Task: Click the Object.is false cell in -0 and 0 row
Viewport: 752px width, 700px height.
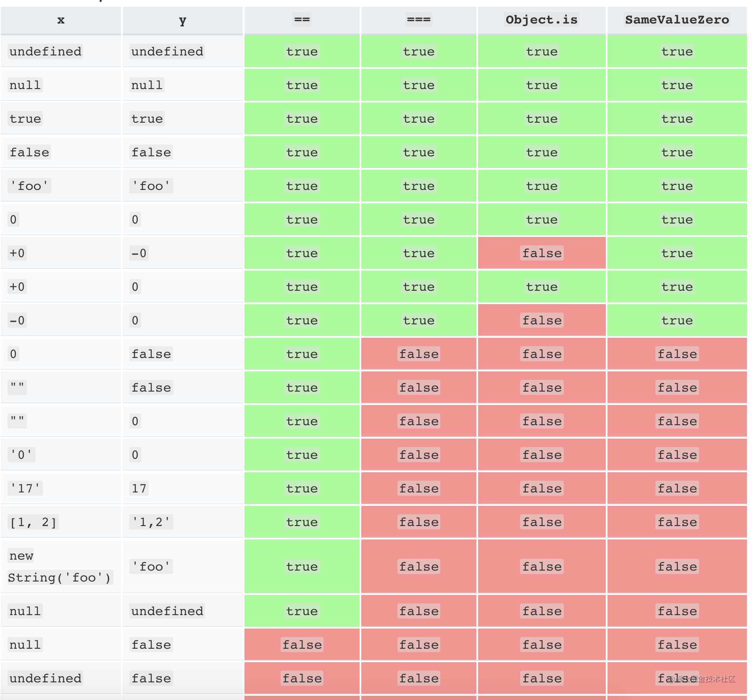Action: (x=542, y=320)
